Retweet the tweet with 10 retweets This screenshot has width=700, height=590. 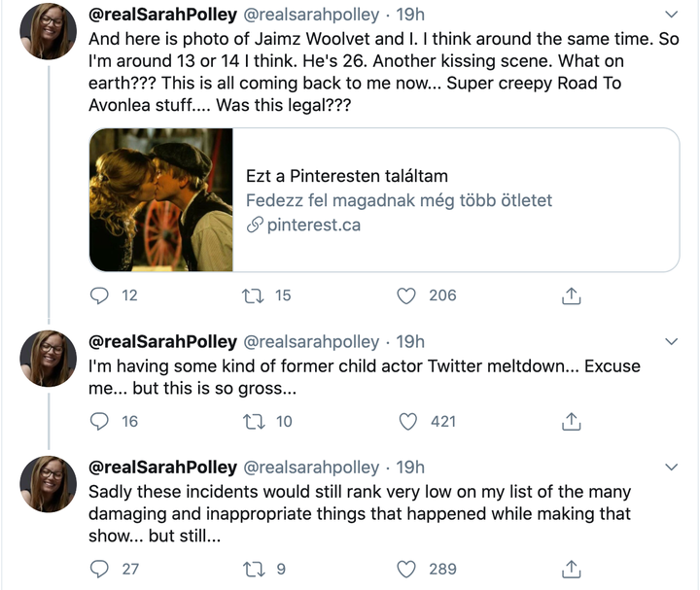click(254, 422)
